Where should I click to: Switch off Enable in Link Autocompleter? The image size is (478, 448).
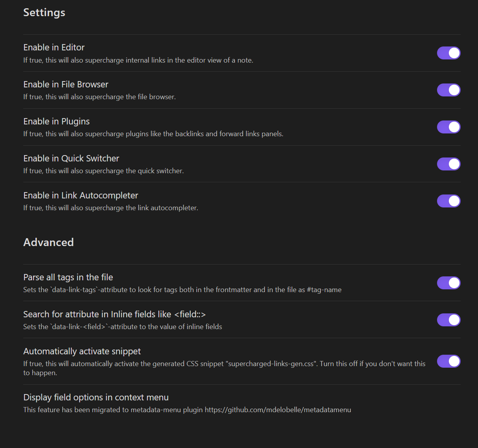tap(448, 201)
